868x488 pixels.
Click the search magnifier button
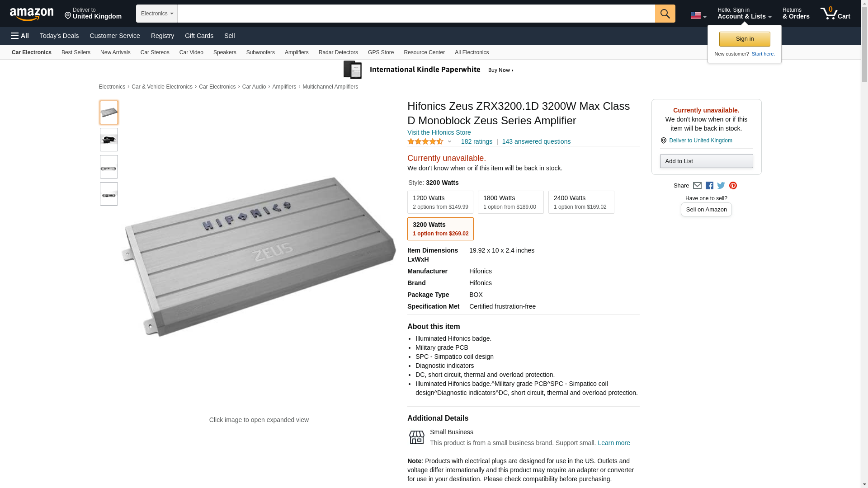(665, 14)
